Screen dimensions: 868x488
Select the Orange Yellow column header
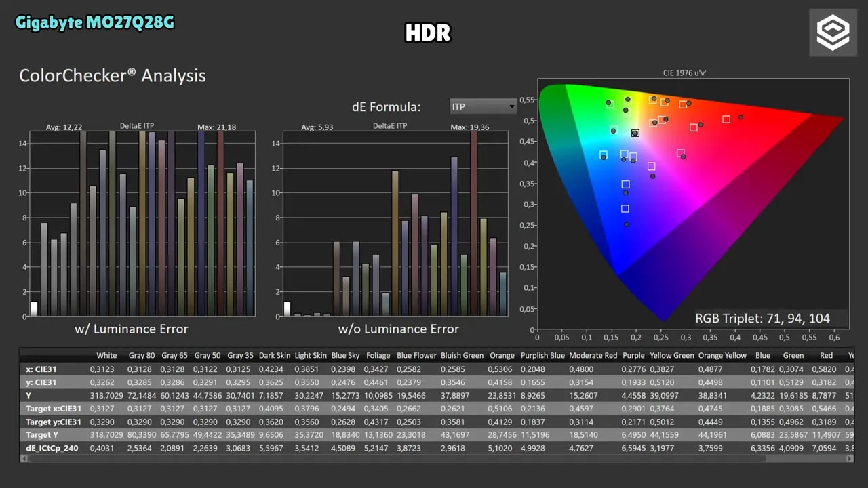722,356
